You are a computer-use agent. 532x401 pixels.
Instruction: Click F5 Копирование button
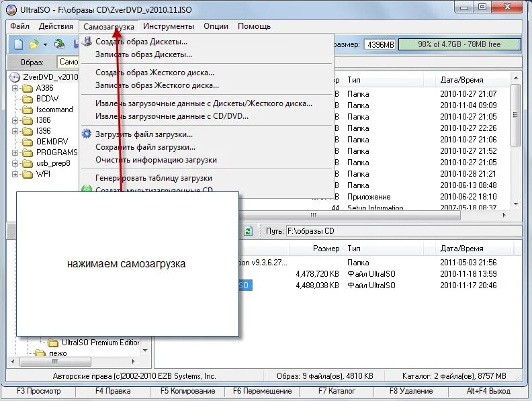[187, 391]
